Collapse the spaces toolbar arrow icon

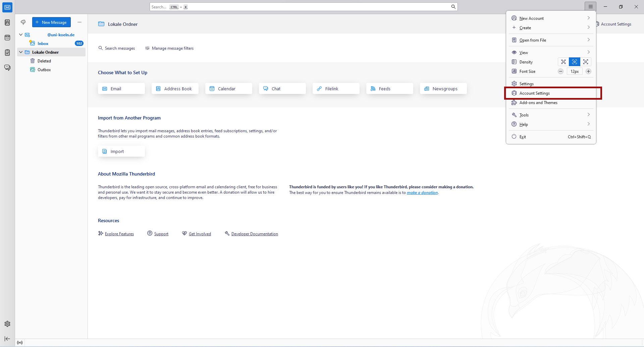pos(7,339)
